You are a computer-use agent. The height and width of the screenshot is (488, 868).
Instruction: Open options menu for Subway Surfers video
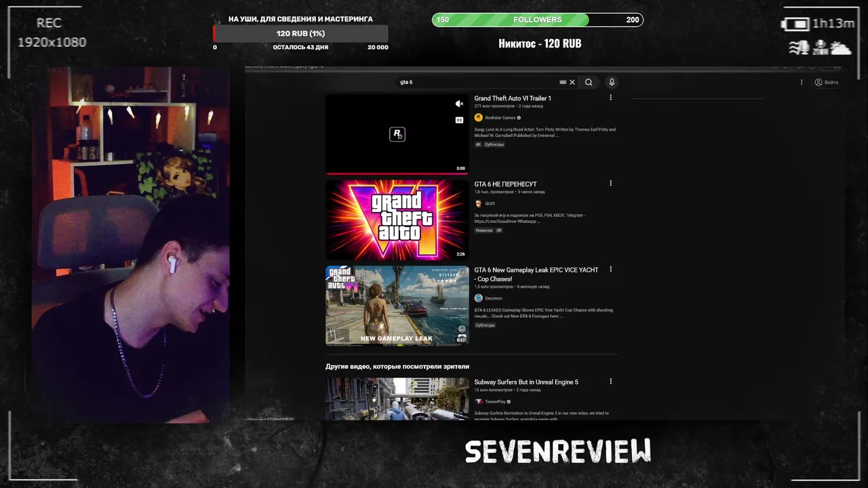click(x=610, y=382)
